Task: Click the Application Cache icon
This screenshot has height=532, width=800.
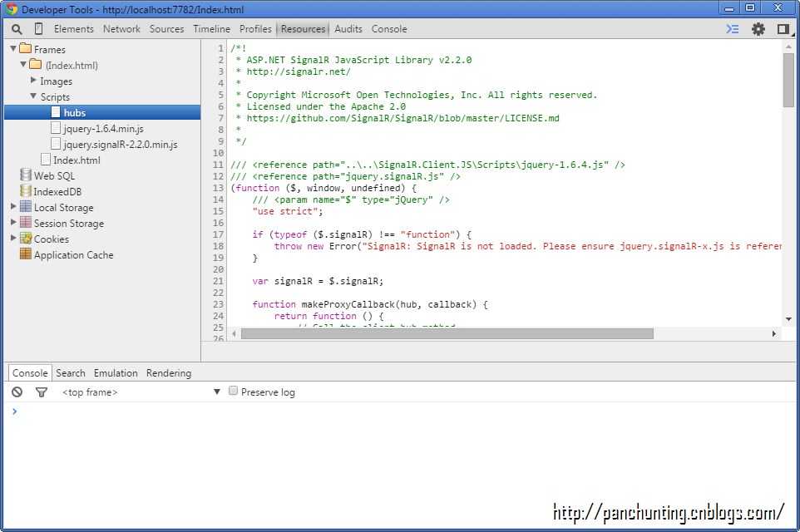Action: point(26,254)
